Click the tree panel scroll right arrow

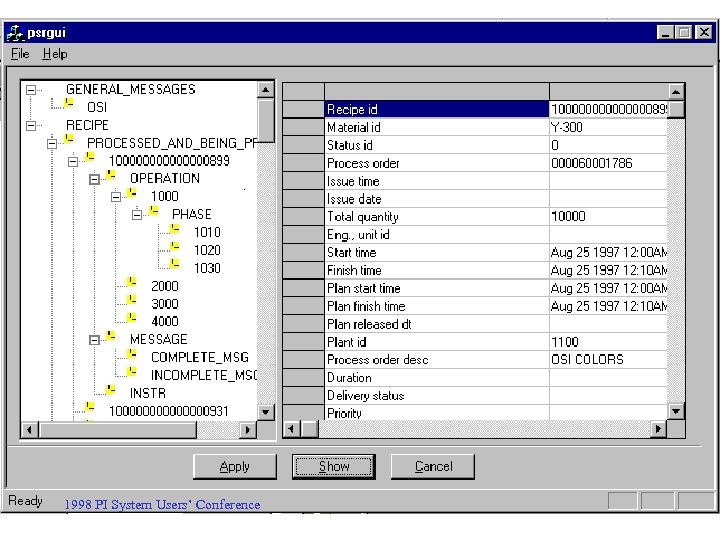point(248,430)
